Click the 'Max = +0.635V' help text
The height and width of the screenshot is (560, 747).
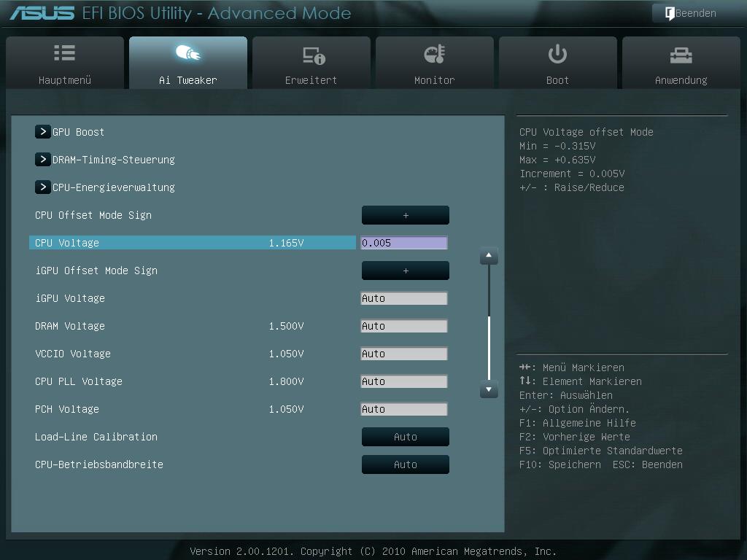pos(557,160)
